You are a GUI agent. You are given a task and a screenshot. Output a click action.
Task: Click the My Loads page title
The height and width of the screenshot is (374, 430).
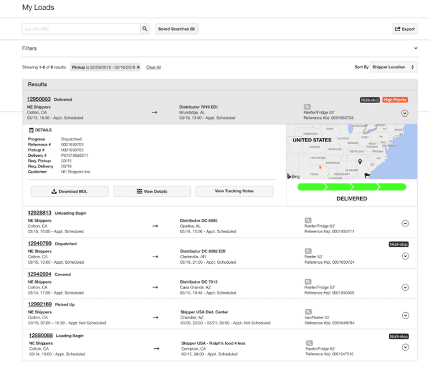tap(38, 7)
